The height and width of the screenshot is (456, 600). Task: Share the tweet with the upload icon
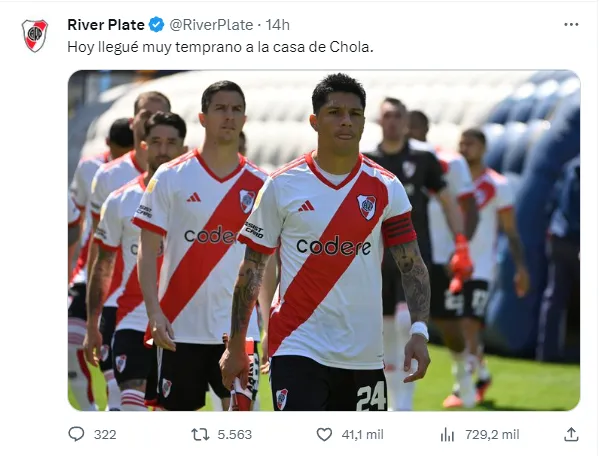coord(571,434)
